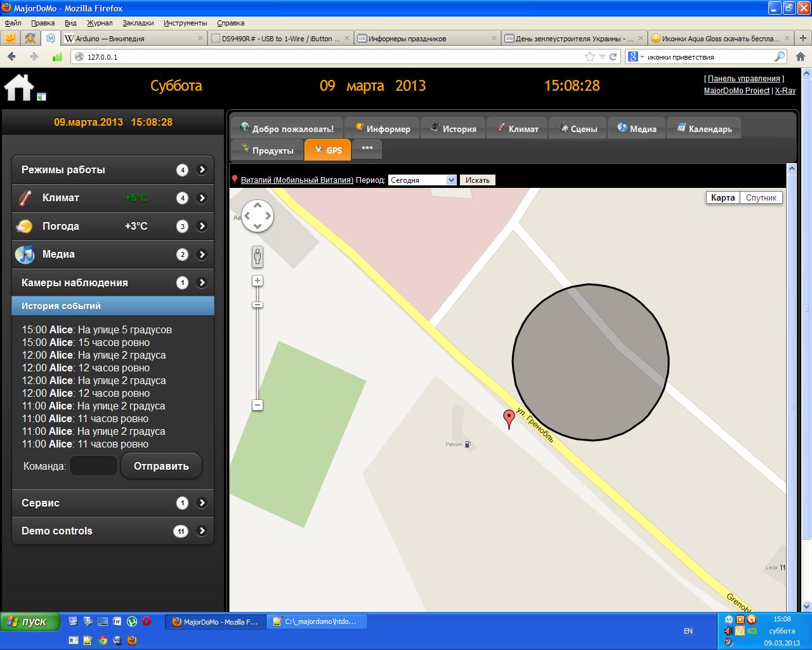Open the Добро пожаловать! tab
The height and width of the screenshot is (650, 812).
[x=287, y=128]
